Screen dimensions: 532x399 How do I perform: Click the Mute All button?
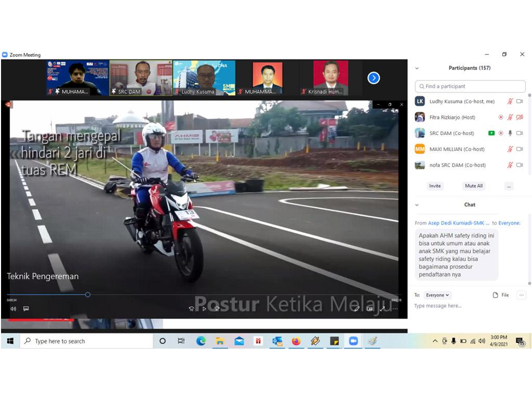[x=473, y=186]
